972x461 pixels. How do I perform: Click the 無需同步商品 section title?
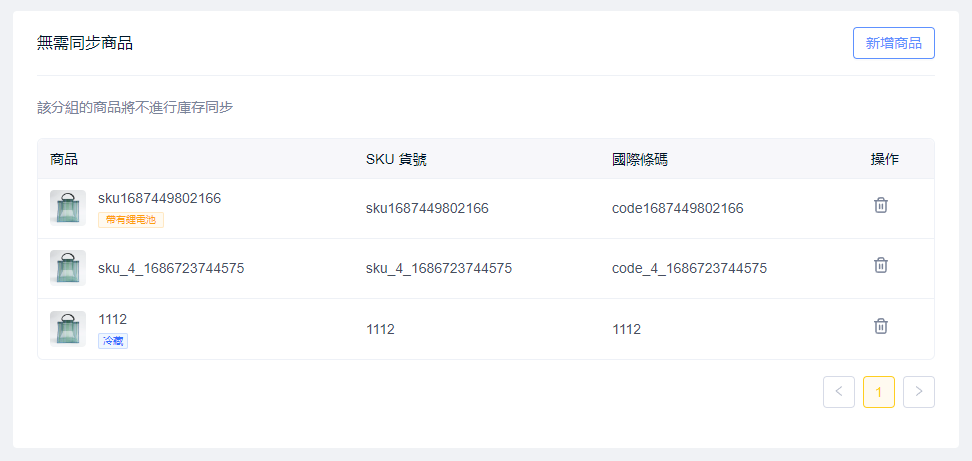tap(85, 43)
